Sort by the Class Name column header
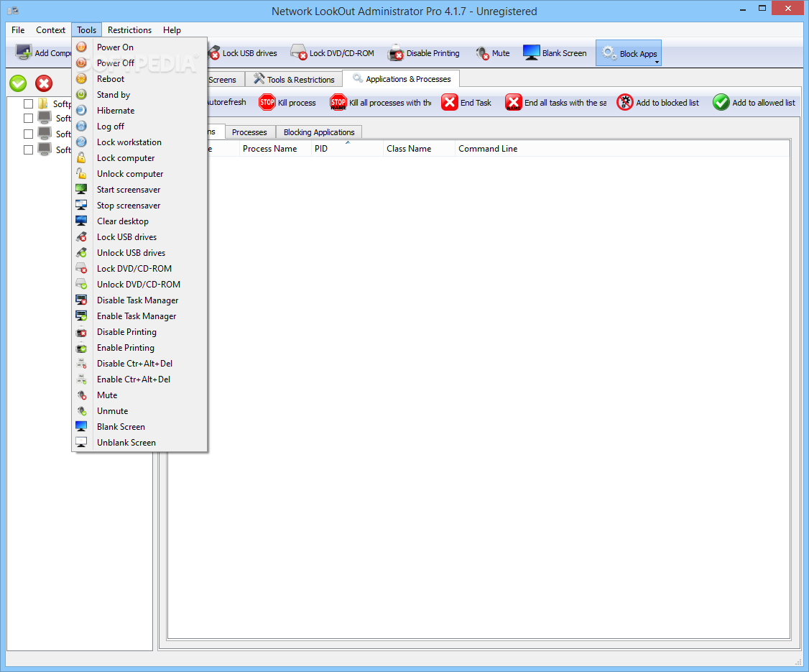This screenshot has height=672, width=809. [x=419, y=149]
